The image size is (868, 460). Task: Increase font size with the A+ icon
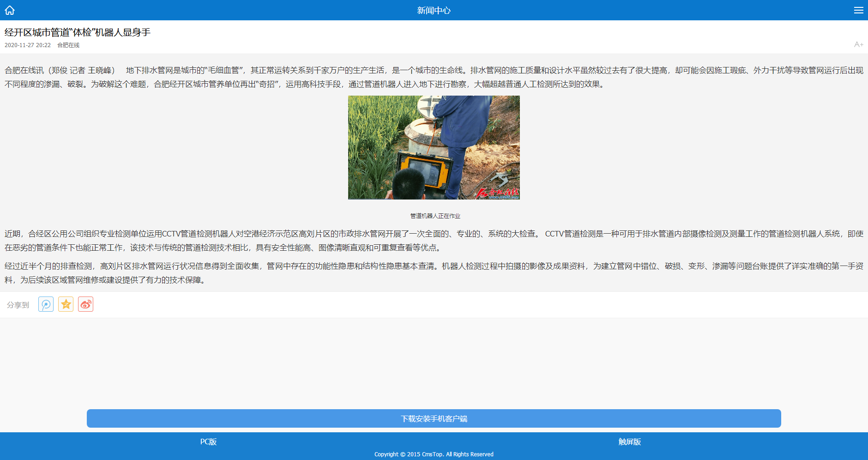[x=858, y=44]
